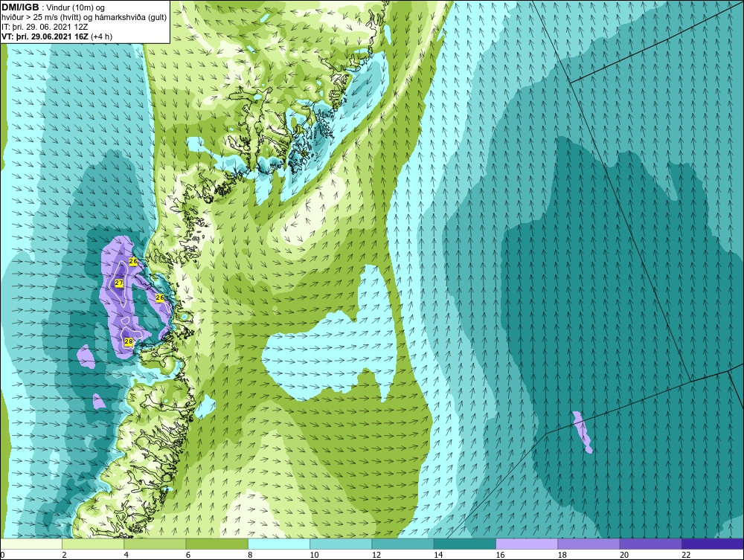Select the 18–20 m/s medium purple legend swatch
Screen dimensions: 744x560
click(x=589, y=544)
